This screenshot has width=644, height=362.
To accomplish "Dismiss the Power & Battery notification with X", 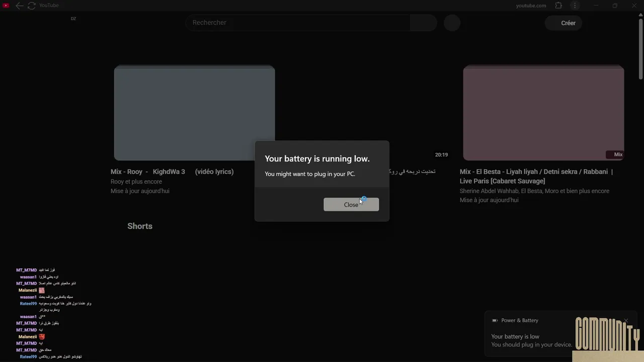I will (626, 320).
